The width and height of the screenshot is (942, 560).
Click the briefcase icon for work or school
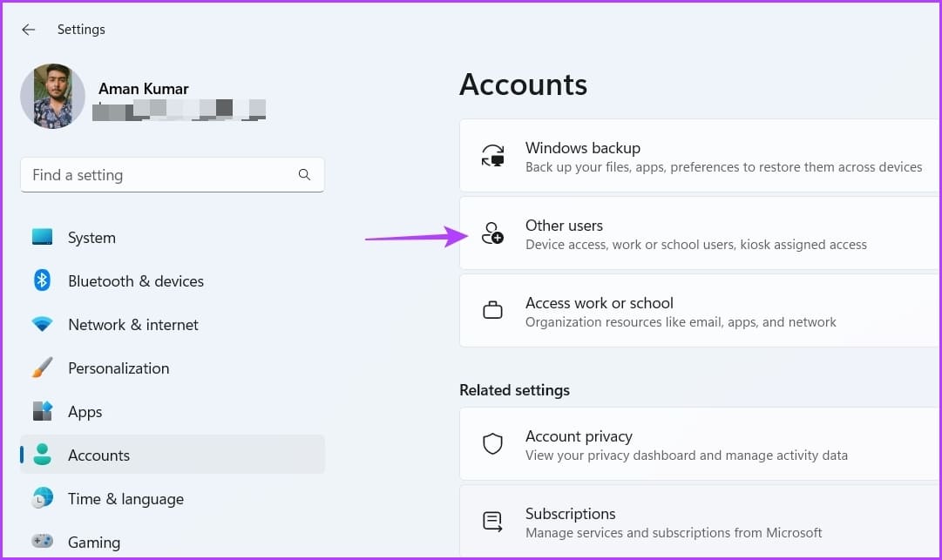[492, 310]
